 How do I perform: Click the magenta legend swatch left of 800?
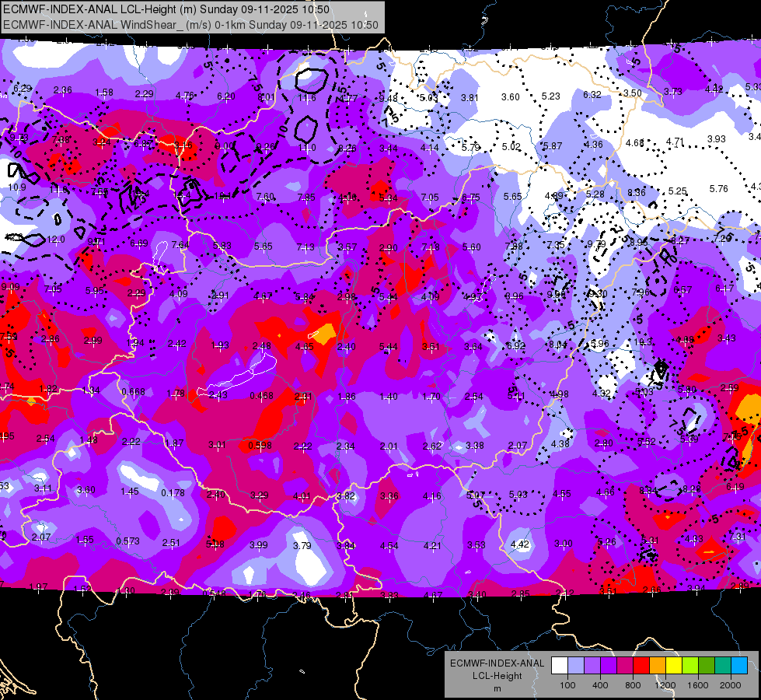pos(625,666)
